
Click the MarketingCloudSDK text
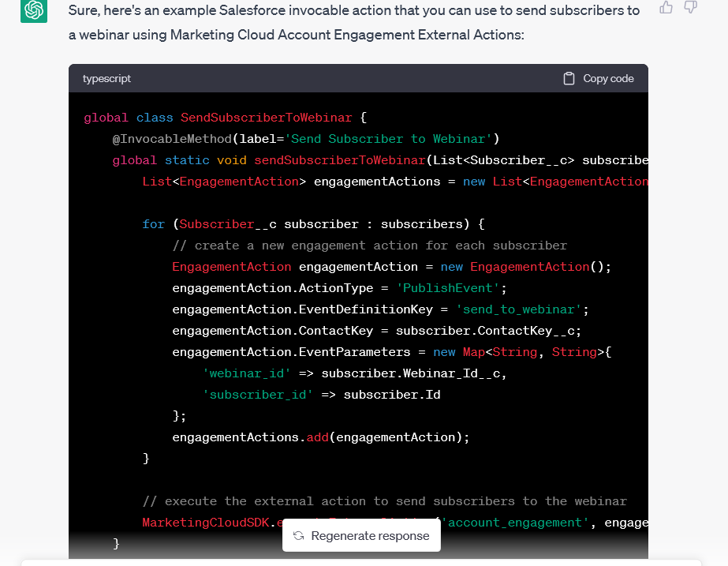click(206, 523)
